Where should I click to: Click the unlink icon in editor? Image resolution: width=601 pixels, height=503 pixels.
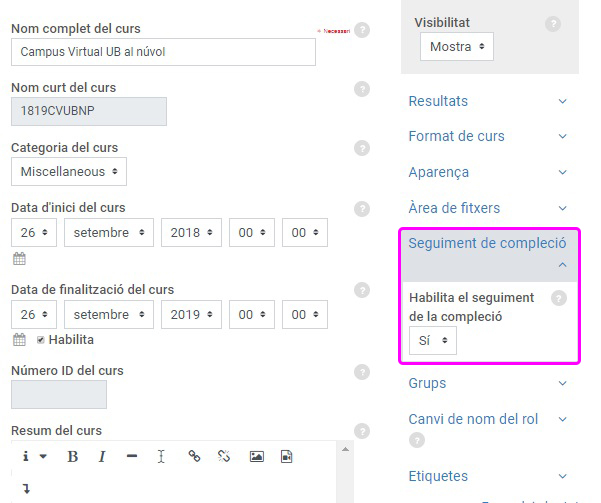(x=224, y=457)
